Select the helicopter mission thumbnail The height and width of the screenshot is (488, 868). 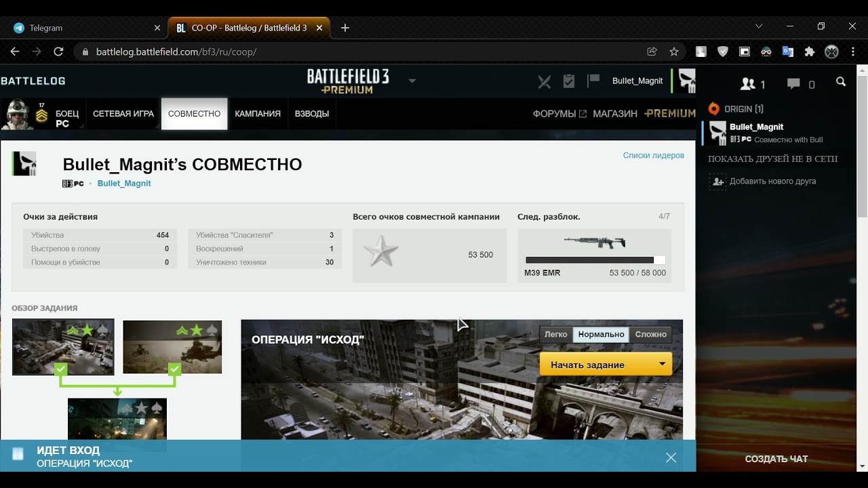pyautogui.click(x=172, y=347)
